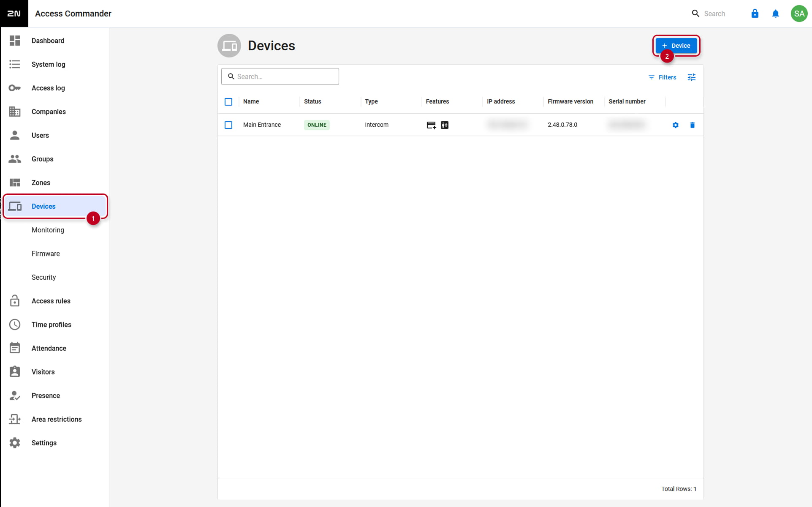The image size is (812, 507).
Task: Click the Visitors badge icon
Action: tap(15, 372)
